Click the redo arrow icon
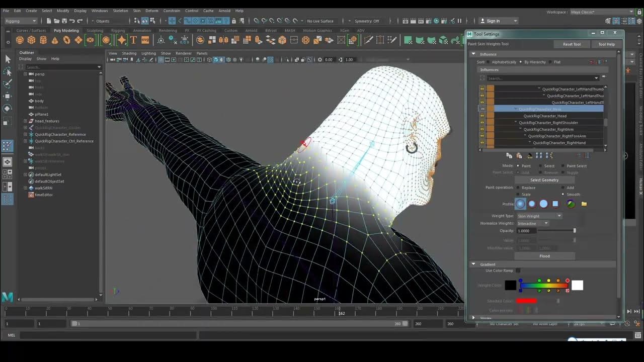The width and height of the screenshot is (644, 362). coord(79,21)
